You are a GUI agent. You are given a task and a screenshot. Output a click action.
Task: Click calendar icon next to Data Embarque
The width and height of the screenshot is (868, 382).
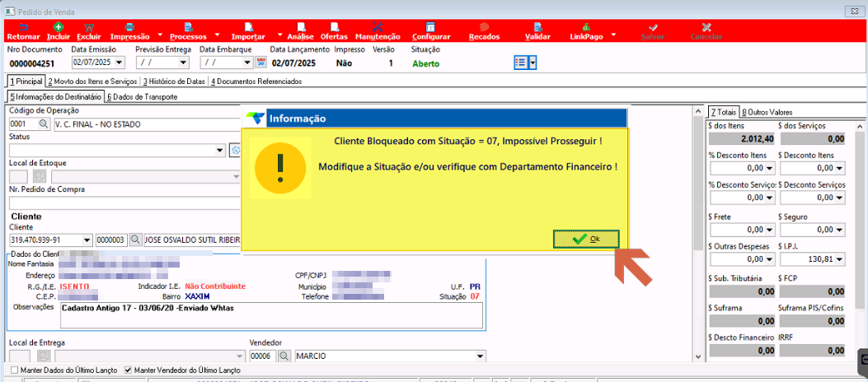click(261, 63)
